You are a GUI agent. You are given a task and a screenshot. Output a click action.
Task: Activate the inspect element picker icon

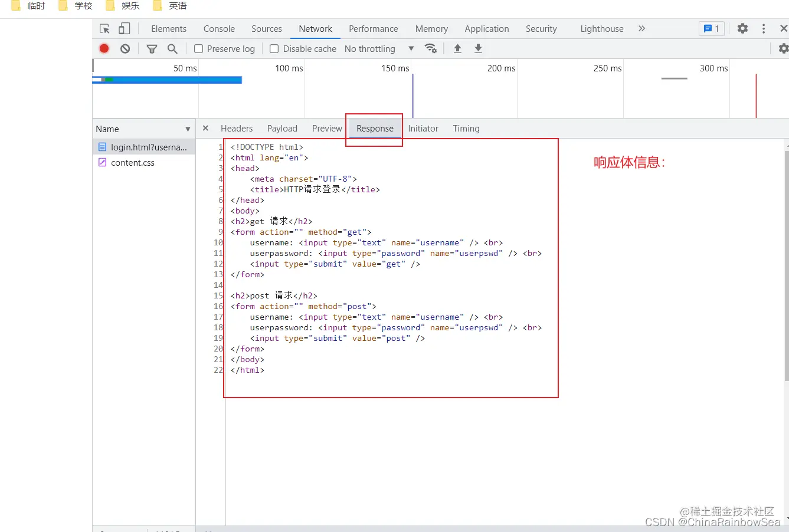point(104,28)
